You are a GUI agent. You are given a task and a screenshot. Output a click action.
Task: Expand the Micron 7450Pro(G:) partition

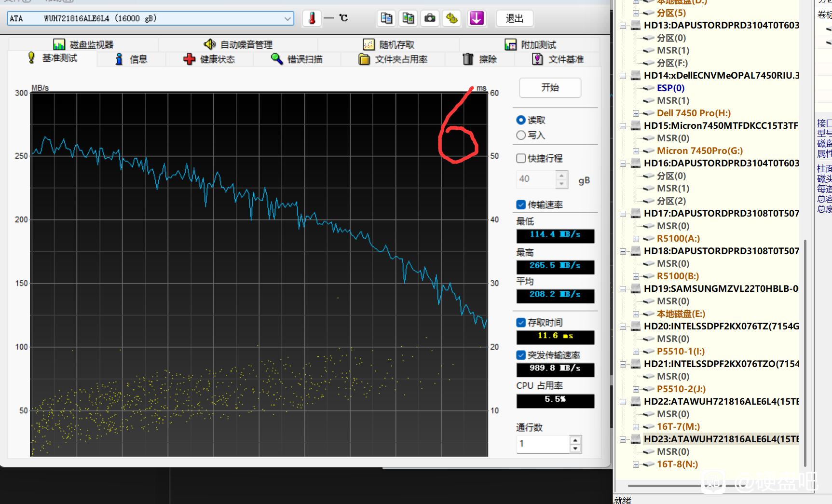click(636, 151)
